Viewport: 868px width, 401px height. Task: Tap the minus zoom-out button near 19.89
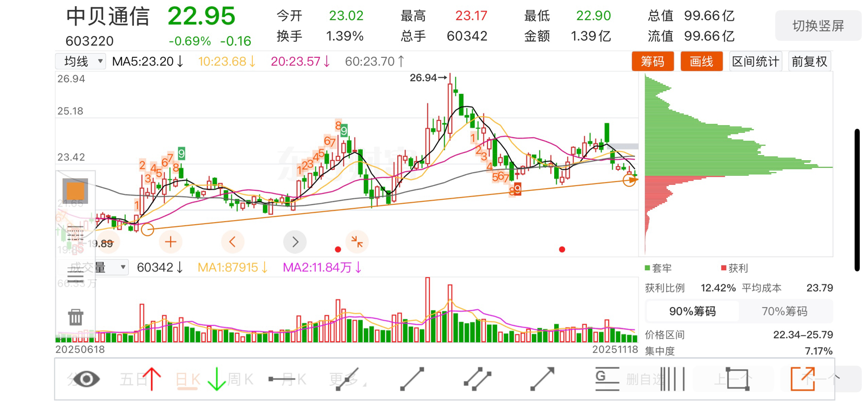[108, 242]
